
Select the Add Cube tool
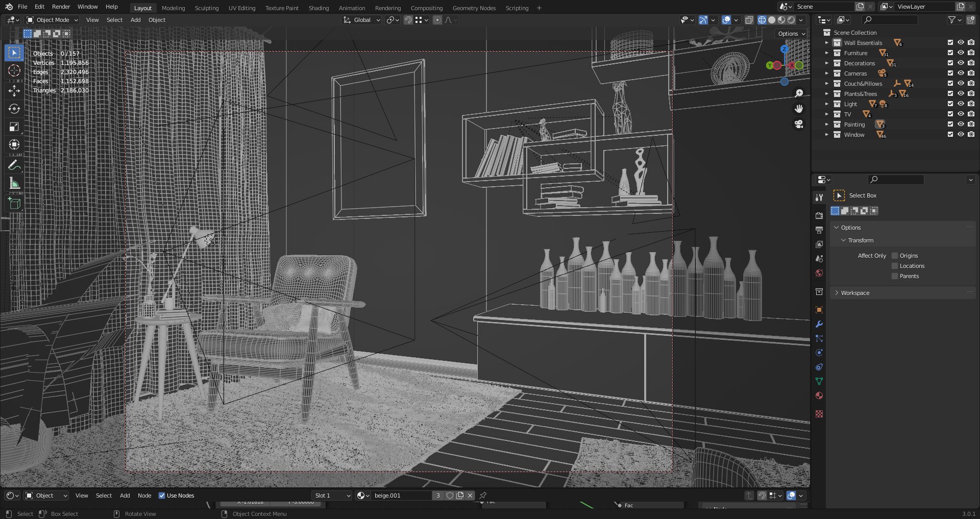coord(14,204)
